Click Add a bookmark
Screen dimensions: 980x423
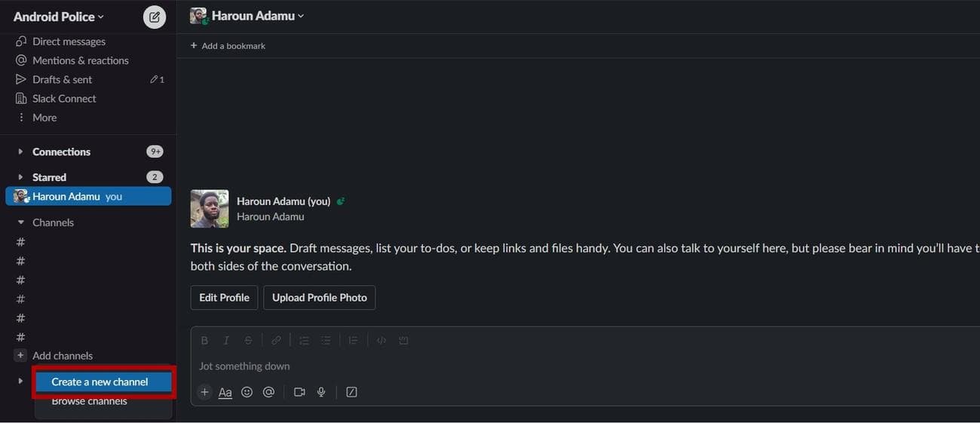coord(228,46)
